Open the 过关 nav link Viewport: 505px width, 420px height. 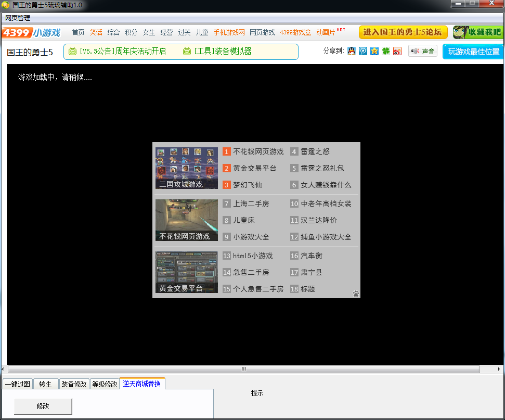[184, 32]
